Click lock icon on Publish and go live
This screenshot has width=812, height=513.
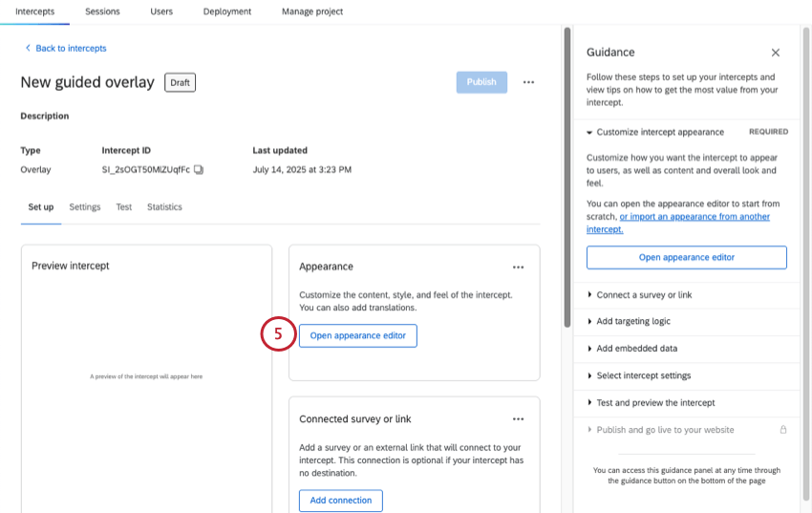[x=783, y=430]
